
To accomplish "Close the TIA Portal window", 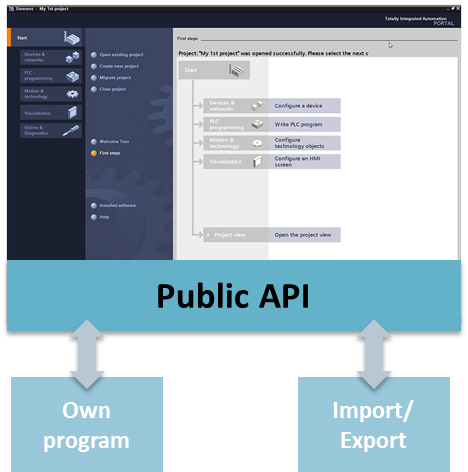I will click(x=458, y=8).
